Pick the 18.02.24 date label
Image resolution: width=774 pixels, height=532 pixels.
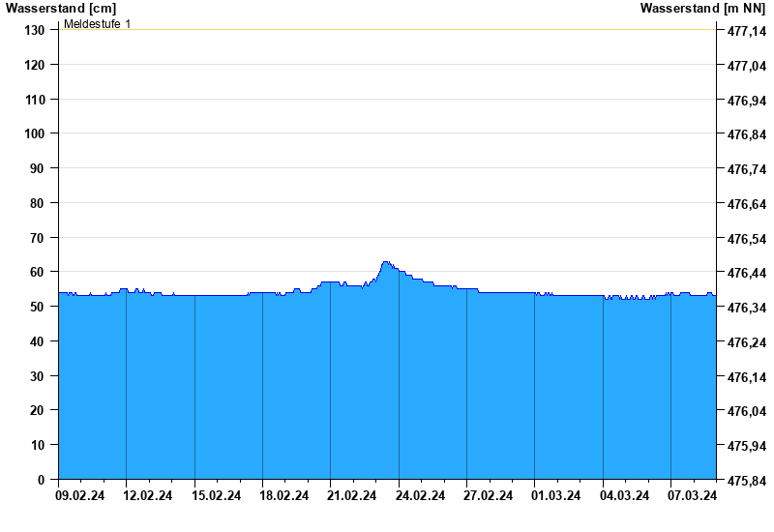pyautogui.click(x=285, y=496)
